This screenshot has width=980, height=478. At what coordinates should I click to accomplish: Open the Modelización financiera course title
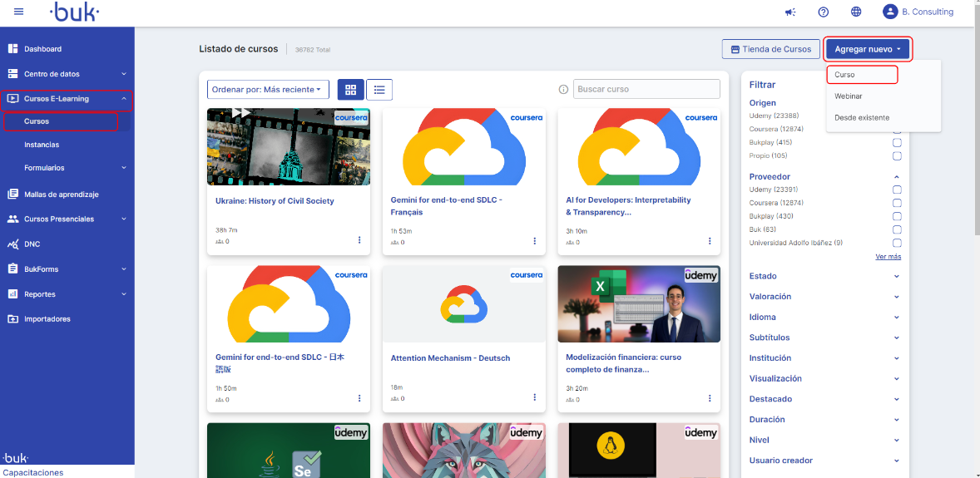tap(623, 363)
